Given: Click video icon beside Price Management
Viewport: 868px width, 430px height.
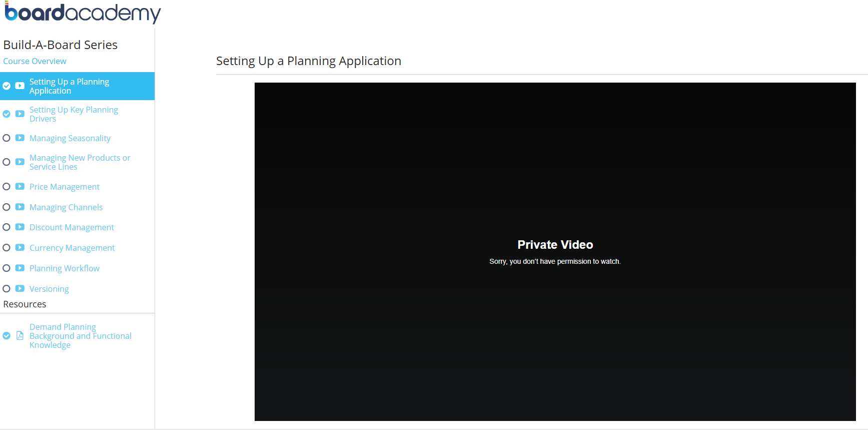Looking at the screenshot, I should [20, 186].
